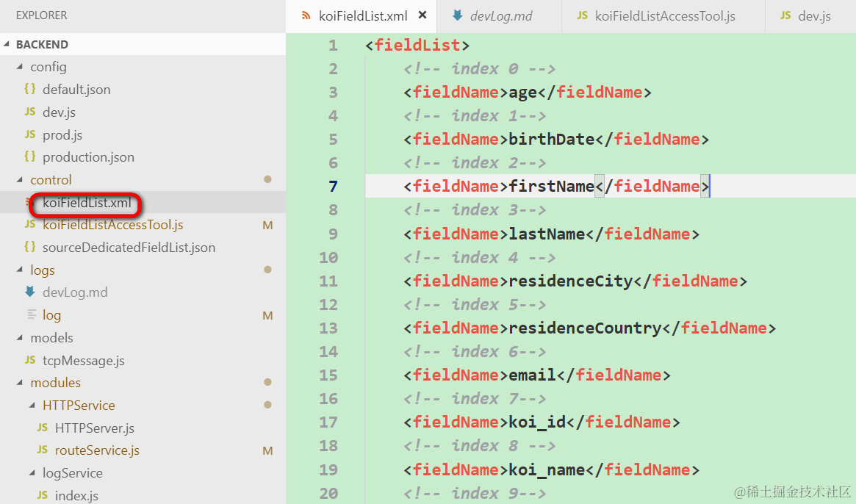This screenshot has height=504, width=856.
Task: Open tcpMessage.js file
Action: tap(84, 361)
